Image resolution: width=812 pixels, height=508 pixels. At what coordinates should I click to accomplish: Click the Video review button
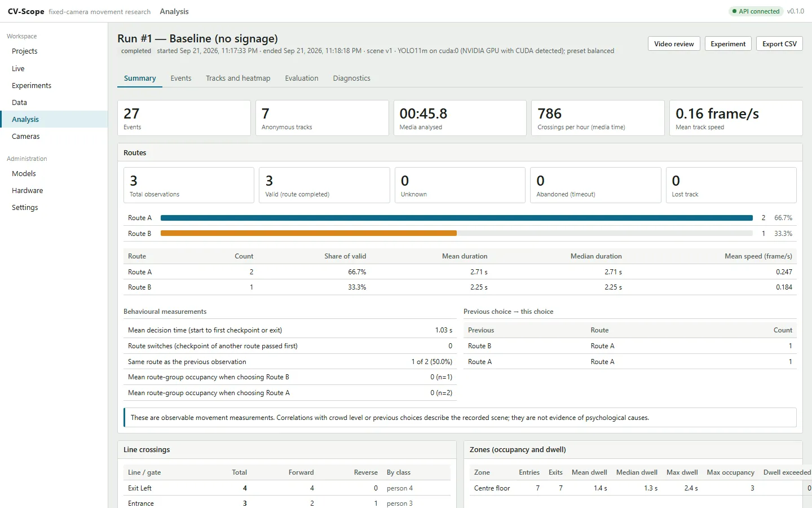point(674,44)
